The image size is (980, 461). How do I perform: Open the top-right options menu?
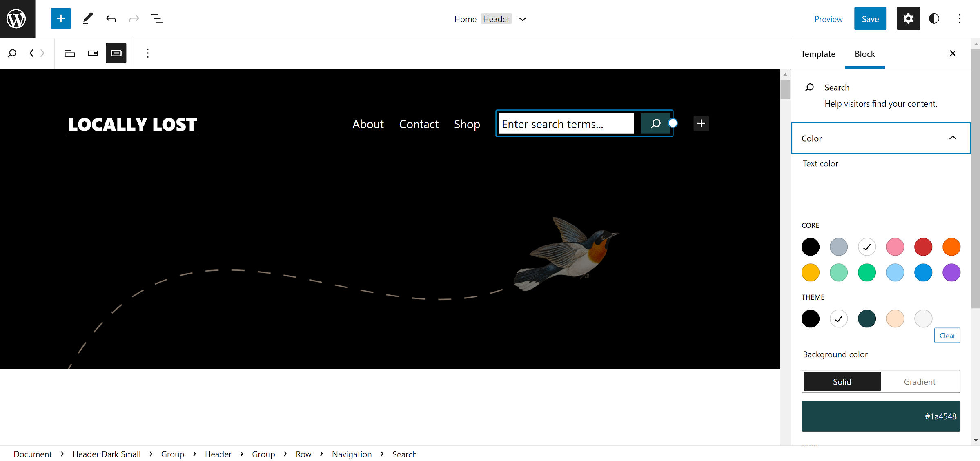tap(960, 18)
